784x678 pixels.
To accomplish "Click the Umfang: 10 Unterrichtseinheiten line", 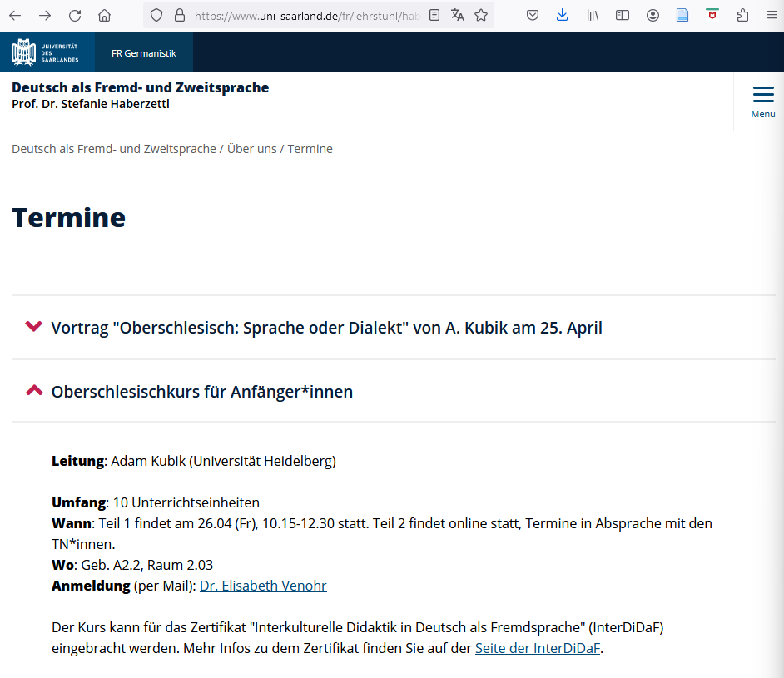I will tap(156, 502).
